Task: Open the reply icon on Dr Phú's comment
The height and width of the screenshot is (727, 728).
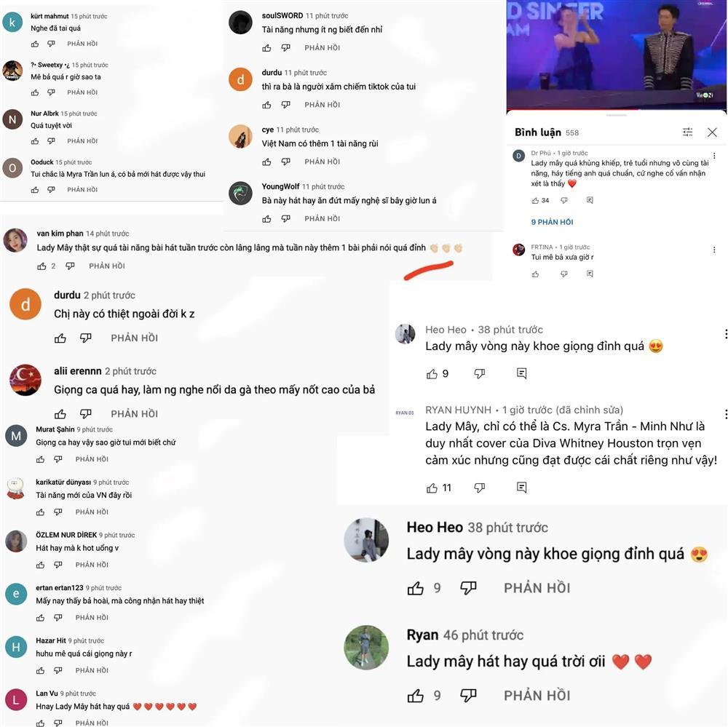Action: (590, 200)
